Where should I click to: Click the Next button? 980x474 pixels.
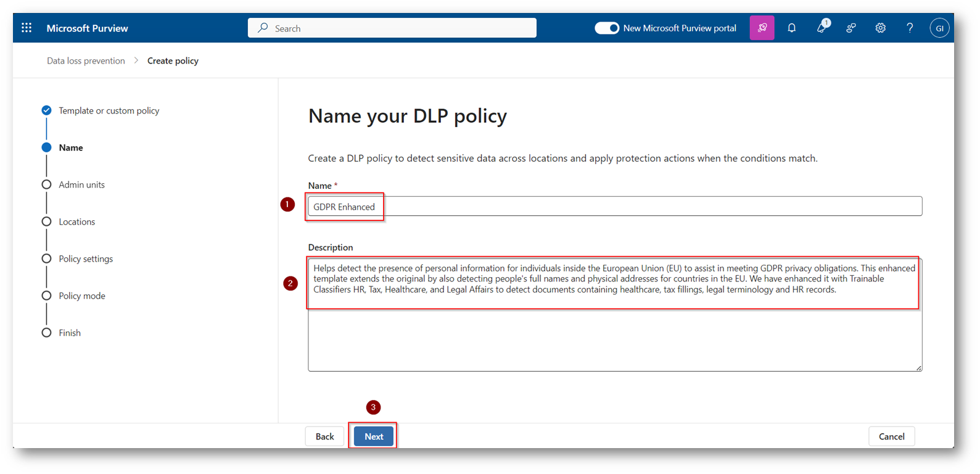(x=374, y=436)
